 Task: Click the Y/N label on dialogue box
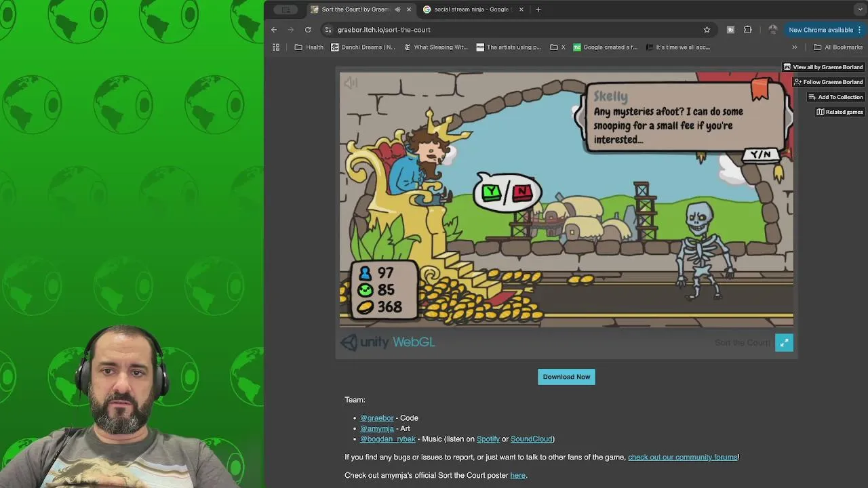click(x=760, y=155)
